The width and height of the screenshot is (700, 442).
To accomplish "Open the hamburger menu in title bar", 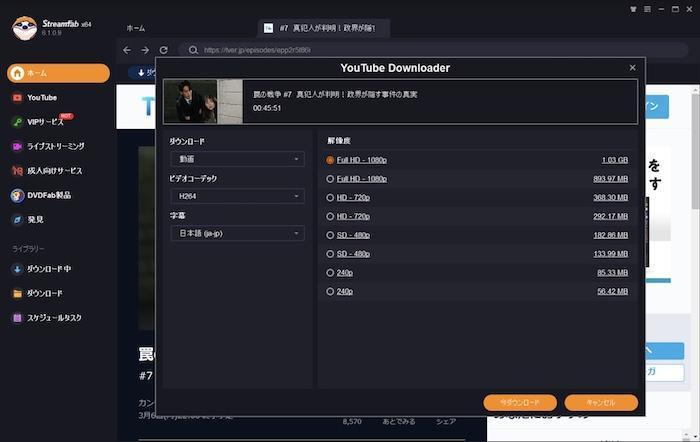I will click(647, 9).
